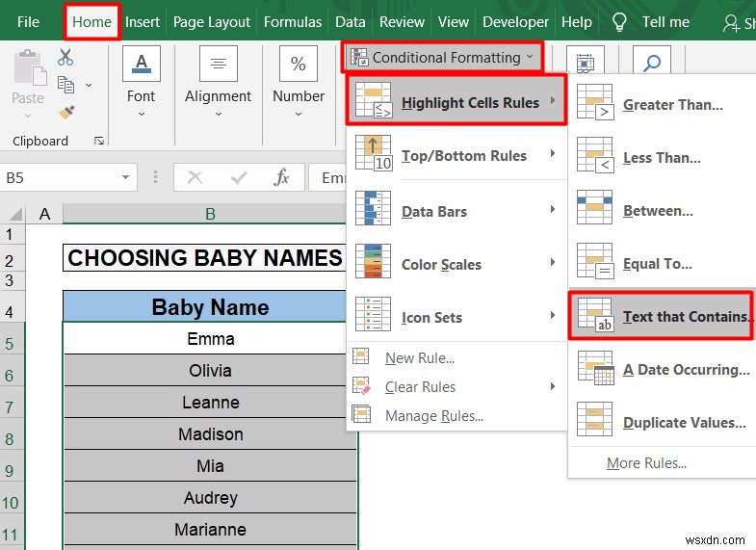Image resolution: width=756 pixels, height=550 pixels.
Task: Switch to the Review tab
Action: click(403, 22)
